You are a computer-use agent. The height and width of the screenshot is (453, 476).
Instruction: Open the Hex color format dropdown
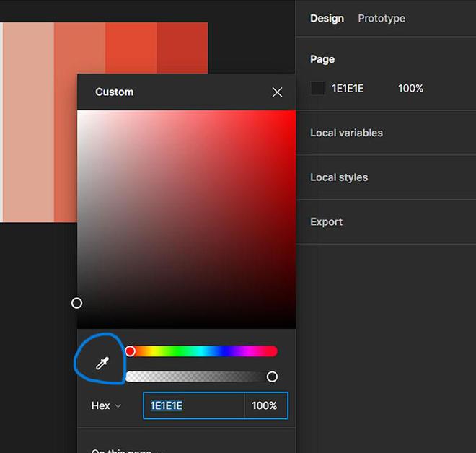[x=106, y=405]
